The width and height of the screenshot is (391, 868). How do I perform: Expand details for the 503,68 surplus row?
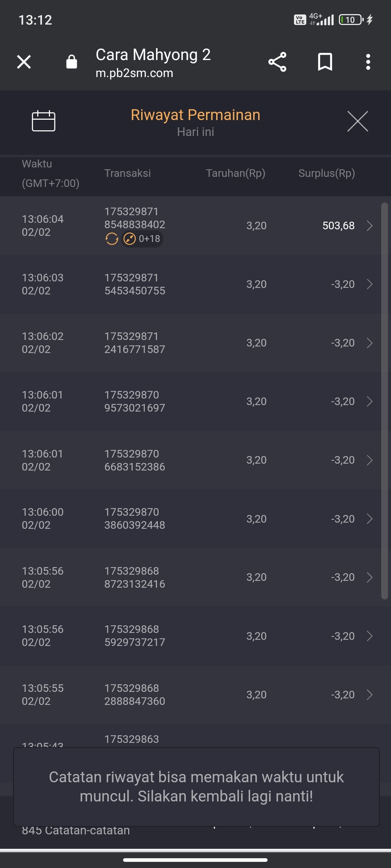pos(369,226)
